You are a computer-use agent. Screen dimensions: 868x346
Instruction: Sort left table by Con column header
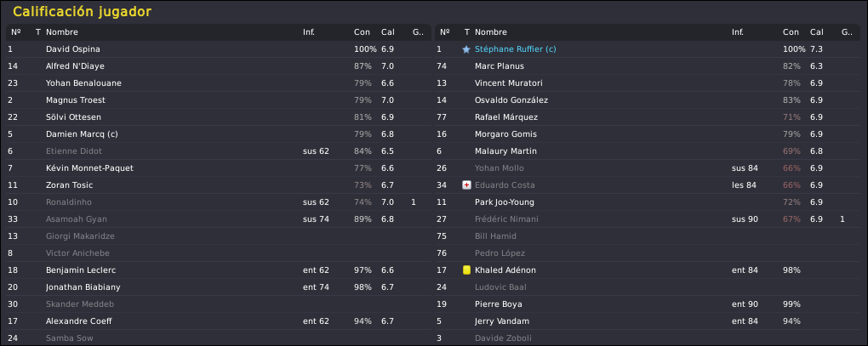[x=362, y=32]
